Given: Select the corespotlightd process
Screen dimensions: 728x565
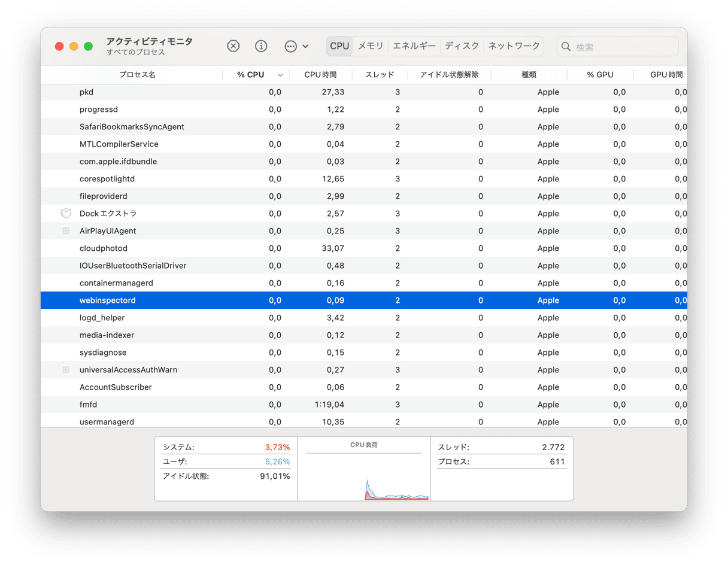Looking at the screenshot, I should click(107, 179).
